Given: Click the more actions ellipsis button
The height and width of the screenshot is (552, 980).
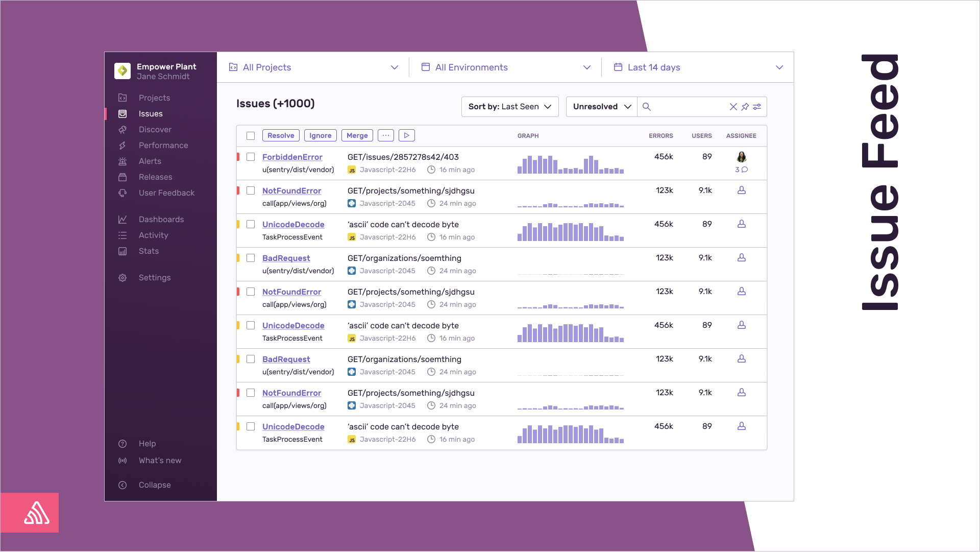Looking at the screenshot, I should (x=385, y=135).
